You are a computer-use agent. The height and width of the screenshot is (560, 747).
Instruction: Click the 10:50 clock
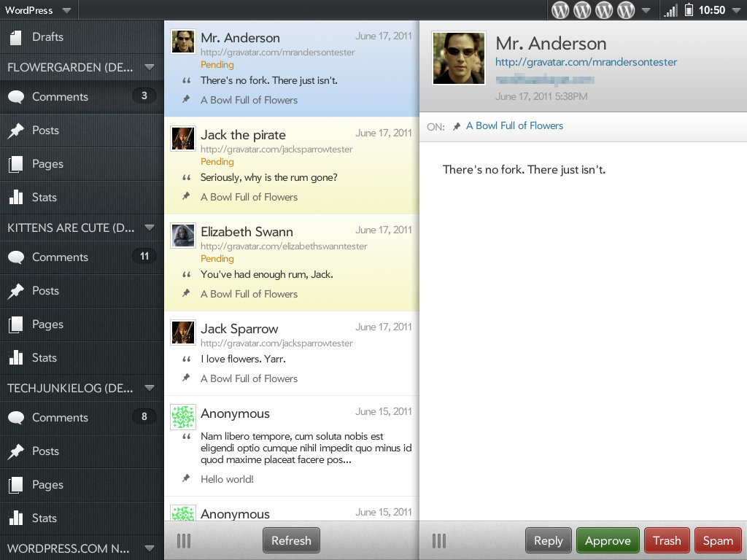click(x=712, y=10)
